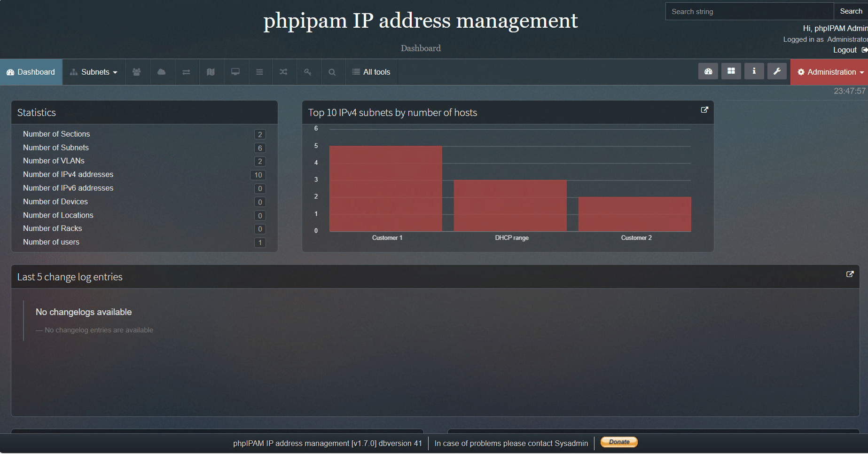Image resolution: width=868 pixels, height=454 pixels.
Task: Click the 23:47:57 clock text
Action: [x=850, y=91]
